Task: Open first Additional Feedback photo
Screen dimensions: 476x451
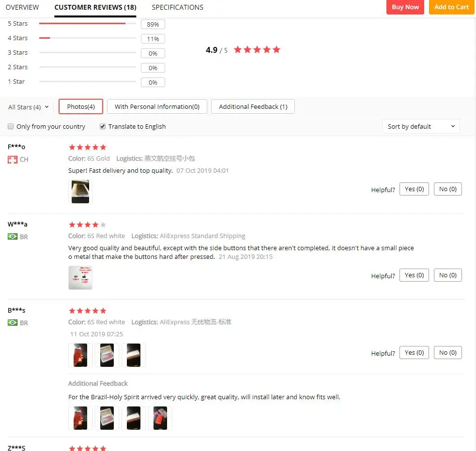Action: point(80,418)
